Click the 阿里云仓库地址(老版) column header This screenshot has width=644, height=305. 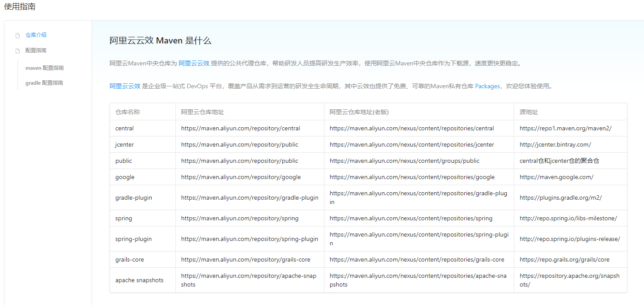tap(359, 112)
